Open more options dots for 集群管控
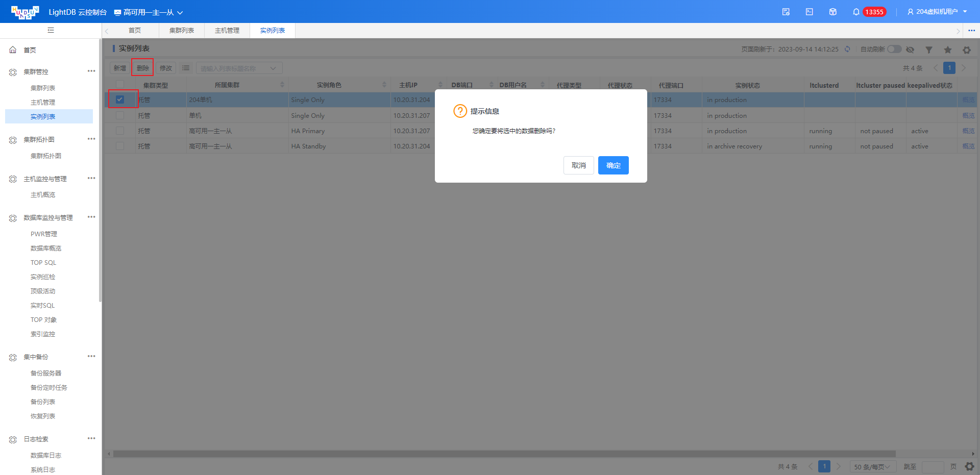Viewport: 980px width, 475px height. [91, 71]
